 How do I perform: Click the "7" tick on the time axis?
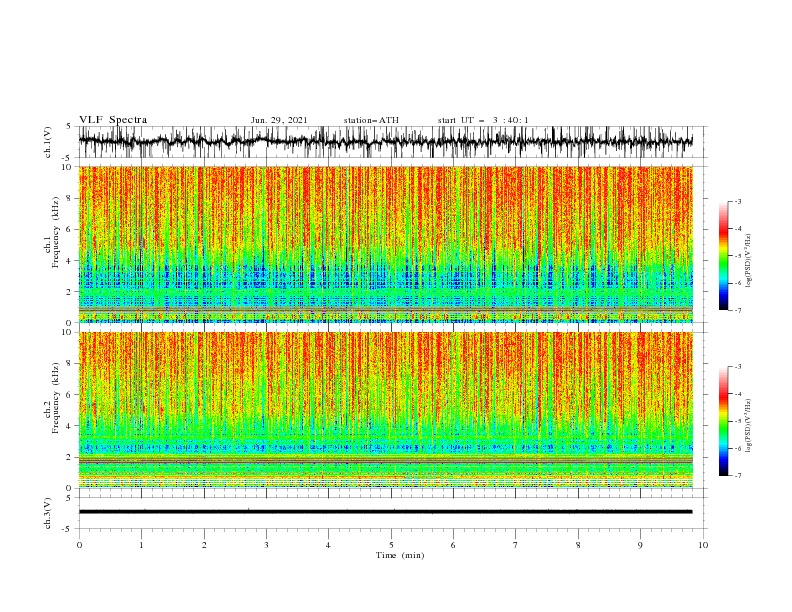tap(516, 545)
